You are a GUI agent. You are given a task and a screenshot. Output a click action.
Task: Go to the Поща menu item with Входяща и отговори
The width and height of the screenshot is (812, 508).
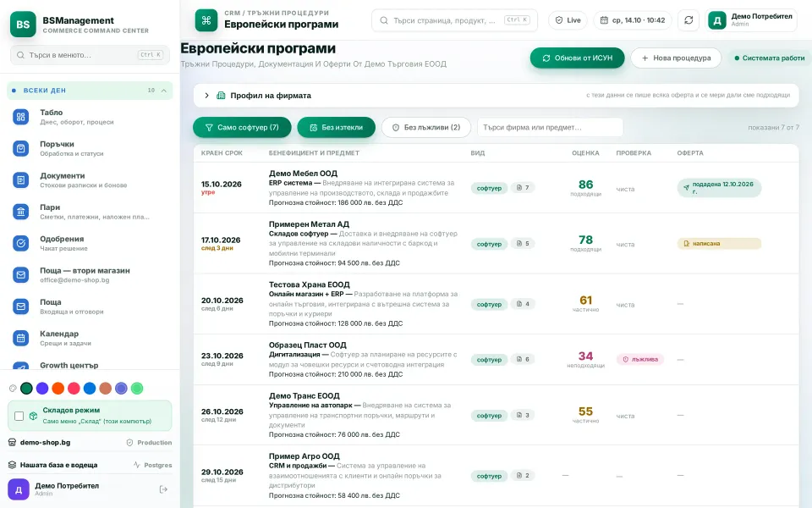pos(90,306)
